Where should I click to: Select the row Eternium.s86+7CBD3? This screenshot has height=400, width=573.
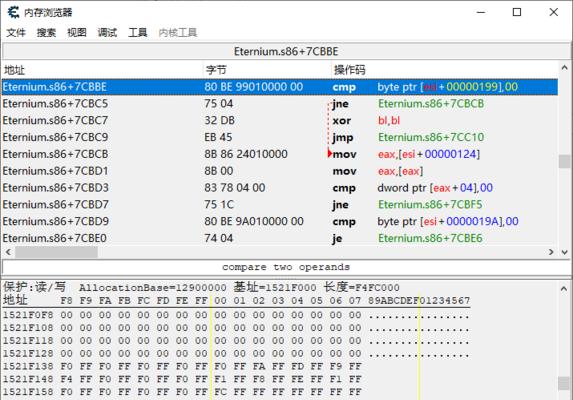click(280, 188)
